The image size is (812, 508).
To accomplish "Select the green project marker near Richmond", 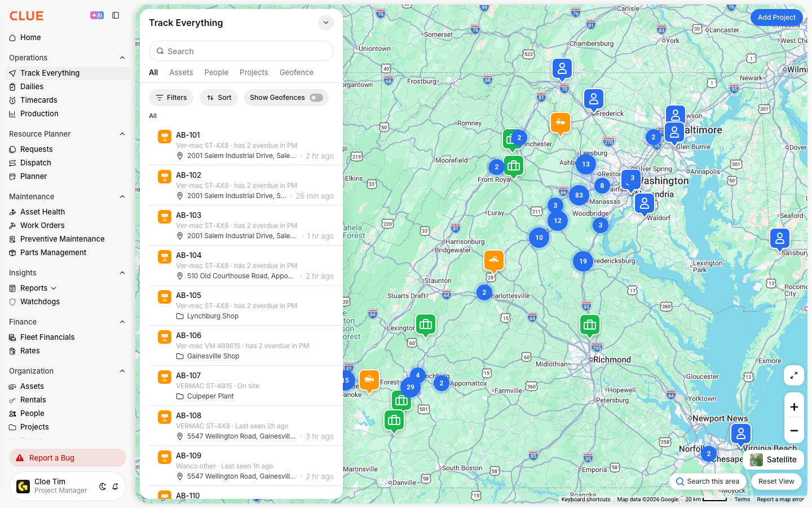I will 590,325.
